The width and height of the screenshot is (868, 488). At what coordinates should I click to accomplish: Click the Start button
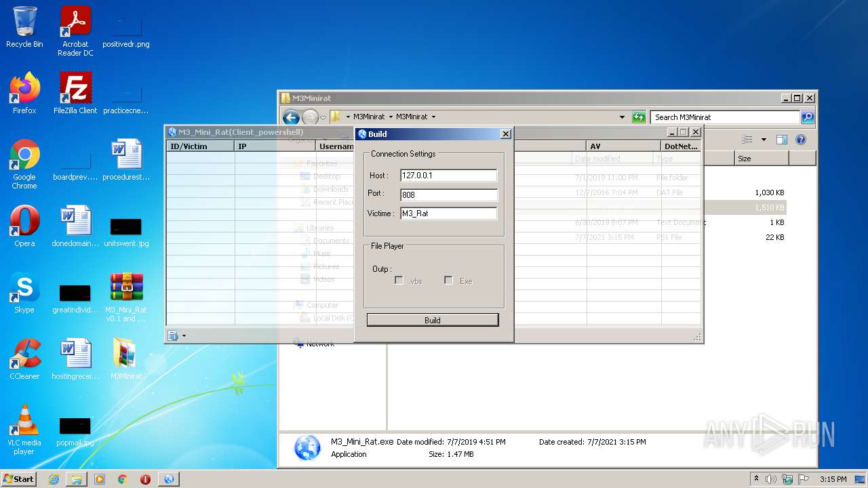[x=19, y=479]
